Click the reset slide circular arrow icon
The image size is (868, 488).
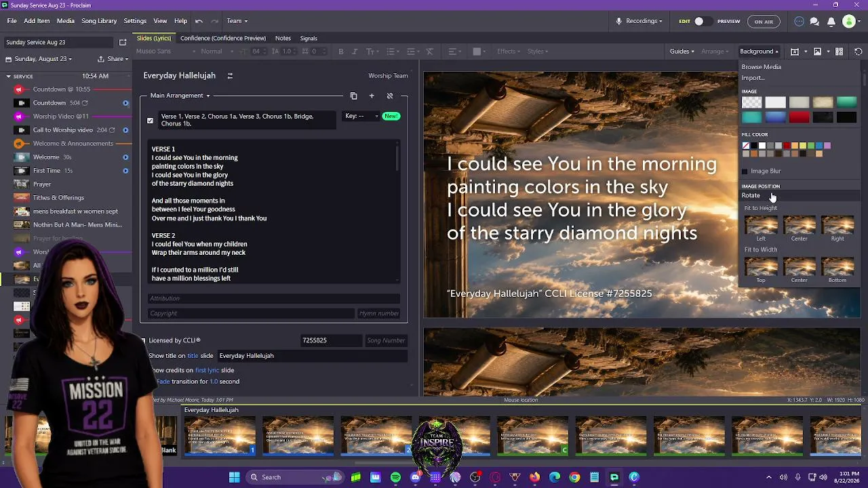click(858, 52)
